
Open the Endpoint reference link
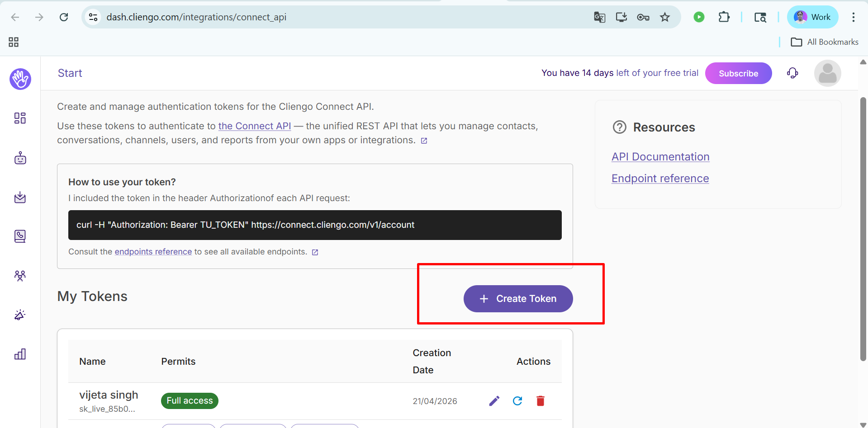(x=660, y=179)
